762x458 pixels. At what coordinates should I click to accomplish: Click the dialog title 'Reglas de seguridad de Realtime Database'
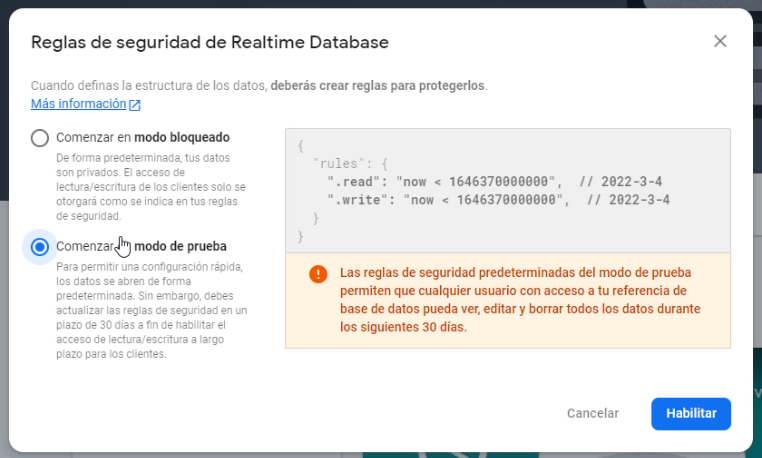click(x=209, y=42)
